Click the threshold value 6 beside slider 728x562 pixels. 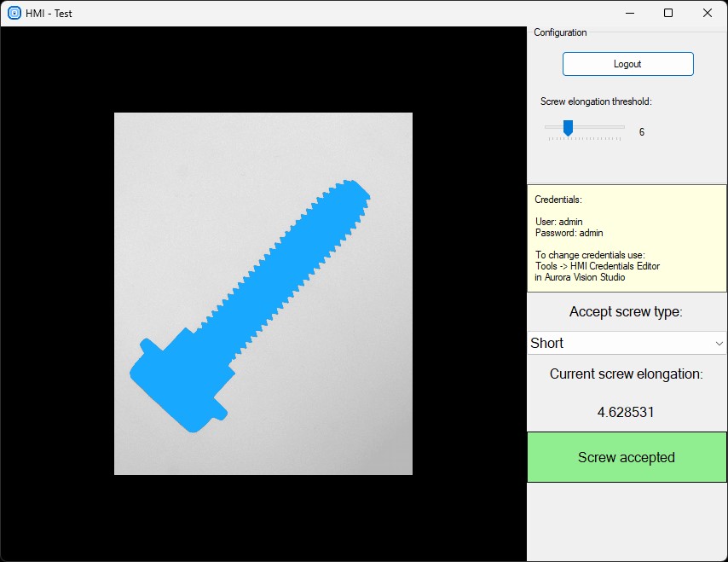point(642,132)
